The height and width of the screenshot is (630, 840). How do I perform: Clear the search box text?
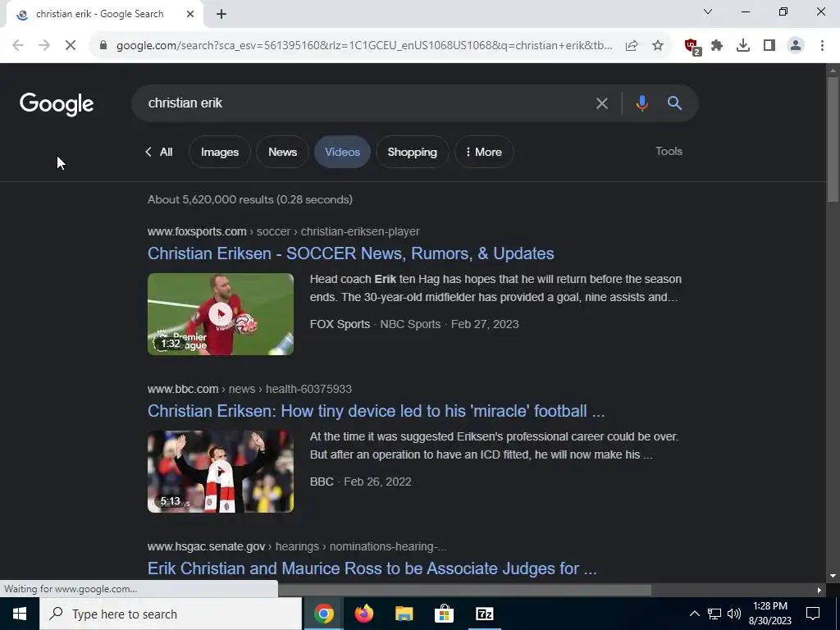[x=601, y=103]
